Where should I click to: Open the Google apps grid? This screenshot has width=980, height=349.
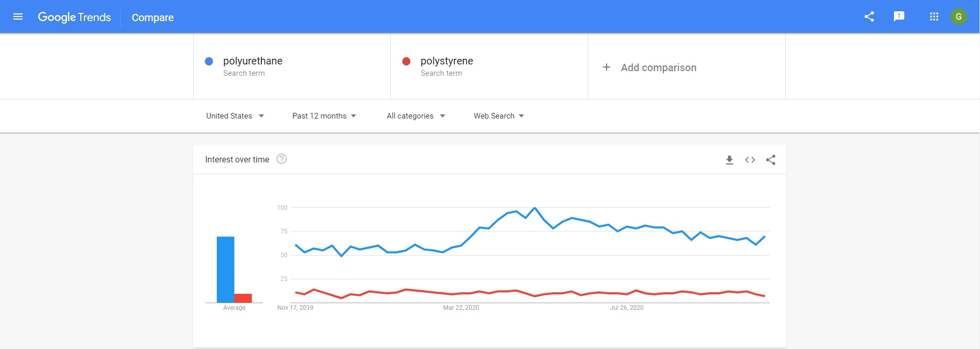coord(934,16)
